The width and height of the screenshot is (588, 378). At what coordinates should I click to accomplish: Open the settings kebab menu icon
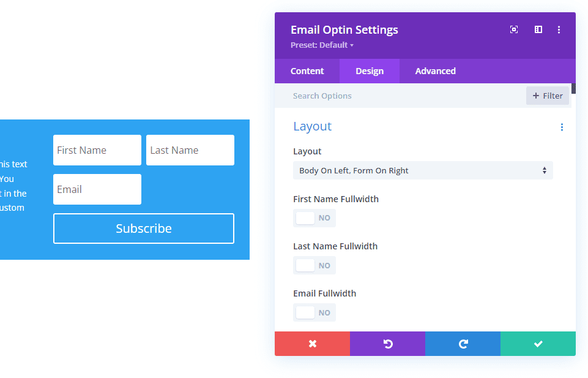tap(559, 29)
